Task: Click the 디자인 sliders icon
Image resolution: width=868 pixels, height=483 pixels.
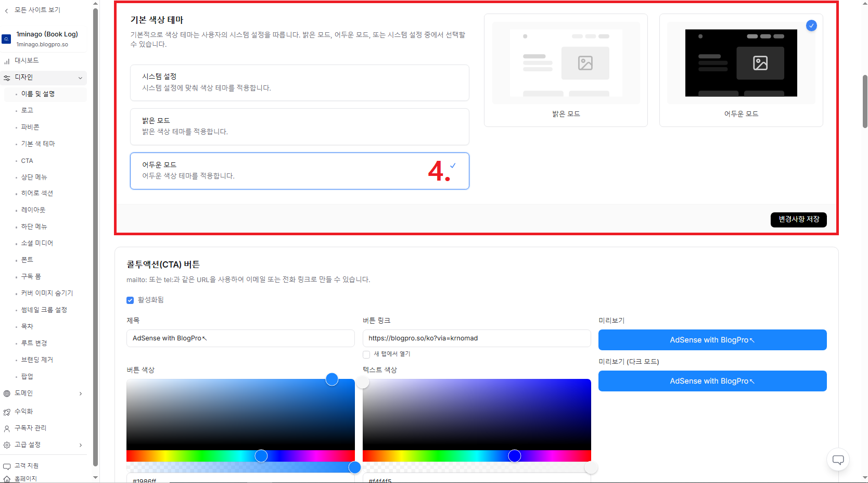Action: pos(7,78)
